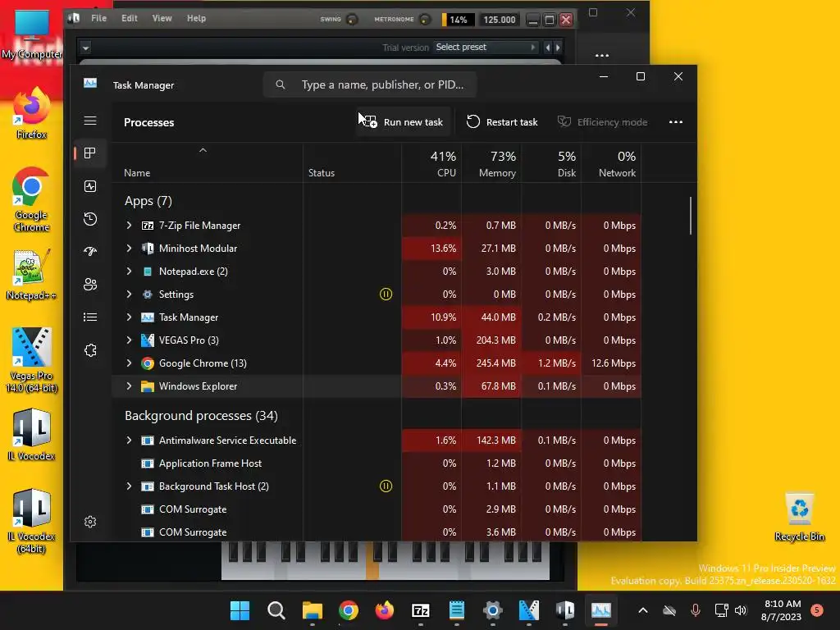
Task: Click the previous preset arrow in Minihost
Action: coord(547,48)
